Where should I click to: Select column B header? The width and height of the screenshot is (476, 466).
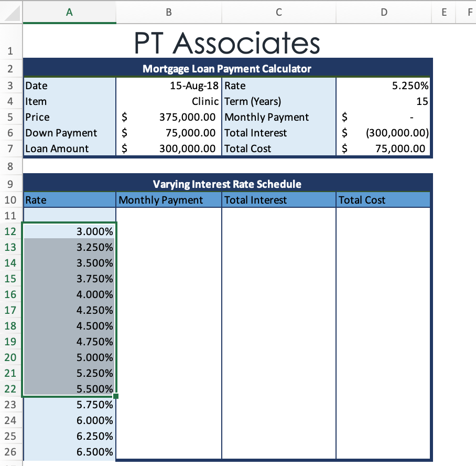click(168, 12)
